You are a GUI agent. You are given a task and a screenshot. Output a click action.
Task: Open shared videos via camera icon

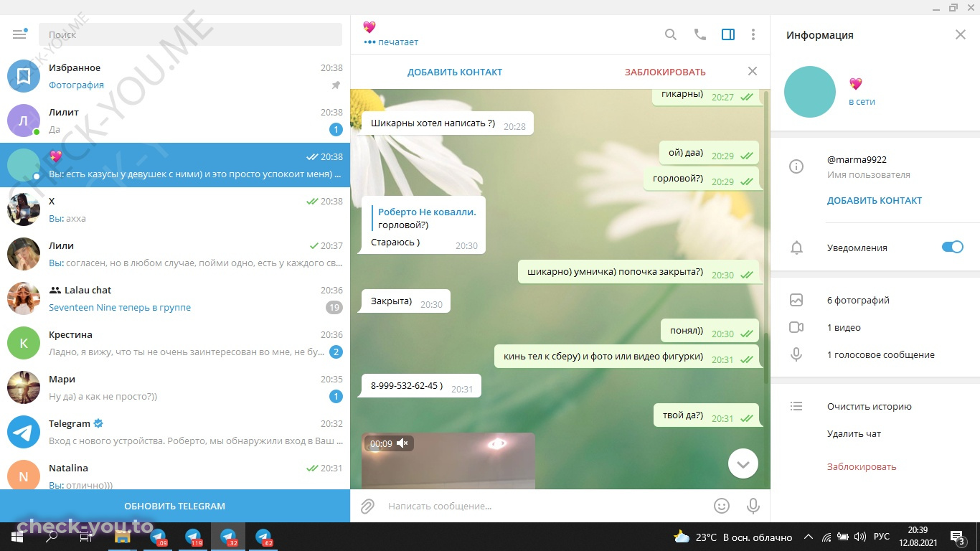pos(796,327)
